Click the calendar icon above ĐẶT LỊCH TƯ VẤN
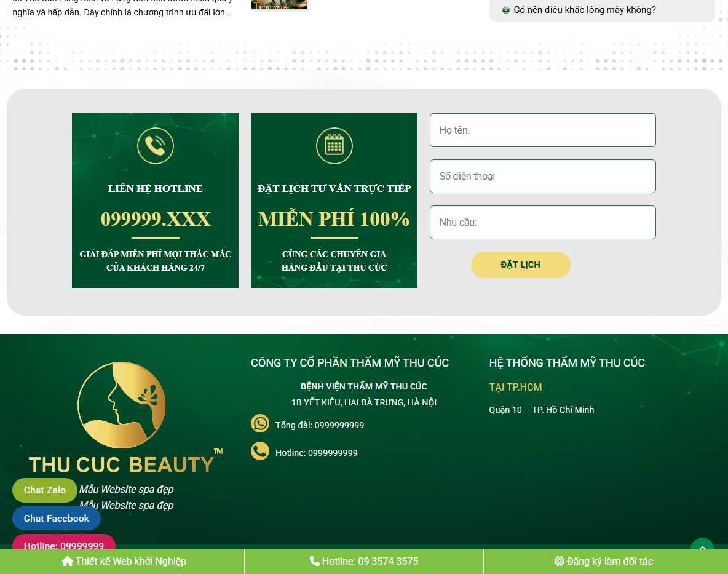Screen dimensions: 728x574 point(334,146)
